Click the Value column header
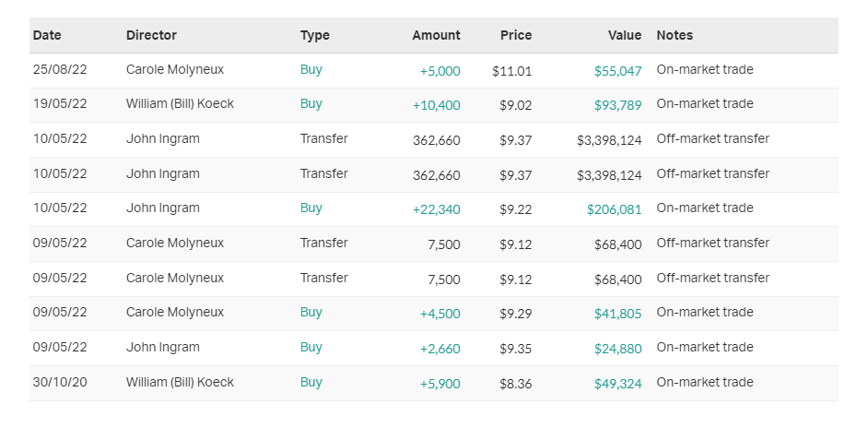The height and width of the screenshot is (440, 868). [625, 35]
